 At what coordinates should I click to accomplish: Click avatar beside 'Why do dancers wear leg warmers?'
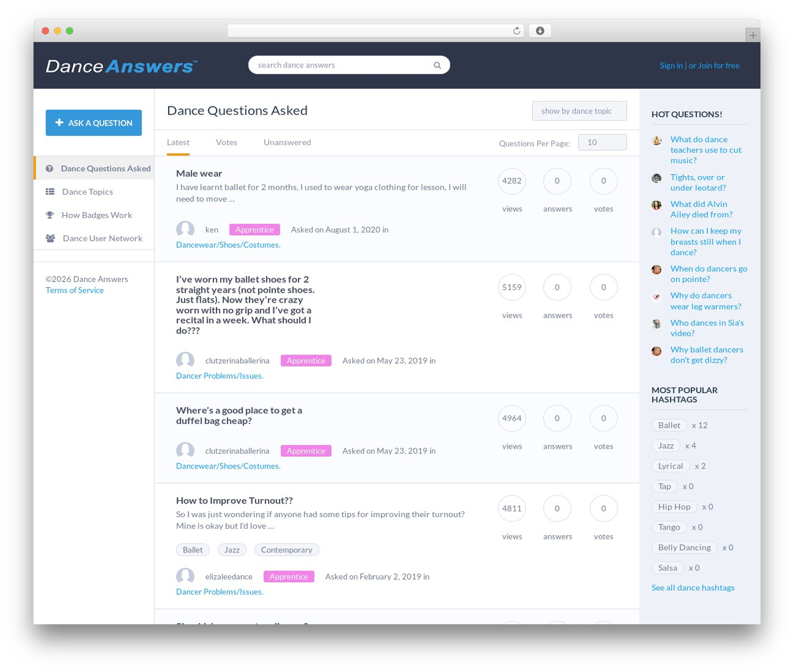pyautogui.click(x=656, y=297)
